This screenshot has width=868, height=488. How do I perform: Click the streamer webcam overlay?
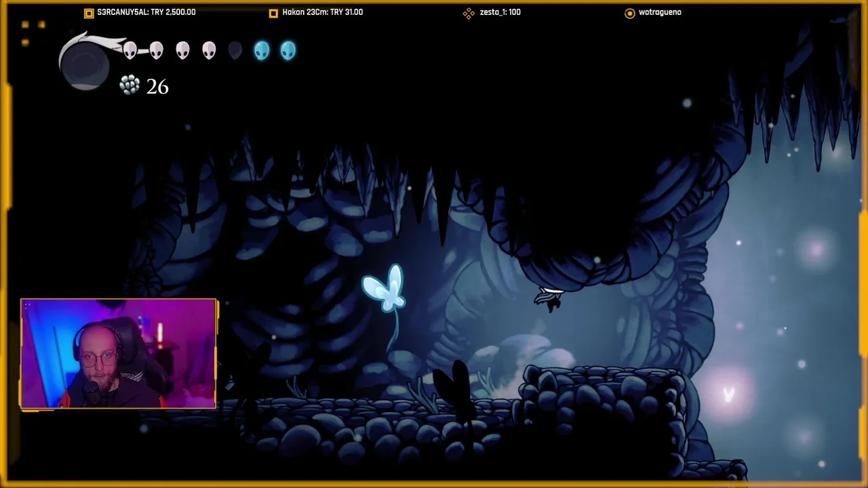pyautogui.click(x=119, y=354)
